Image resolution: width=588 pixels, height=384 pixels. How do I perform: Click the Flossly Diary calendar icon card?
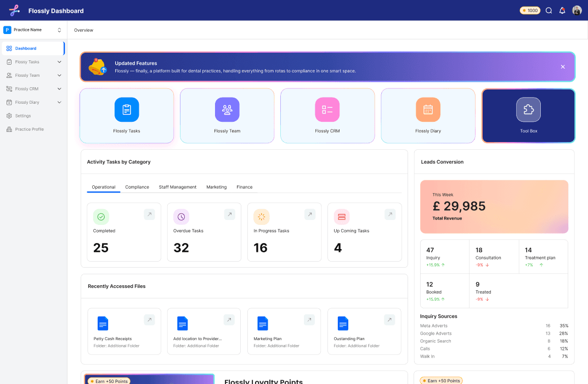coord(428,109)
